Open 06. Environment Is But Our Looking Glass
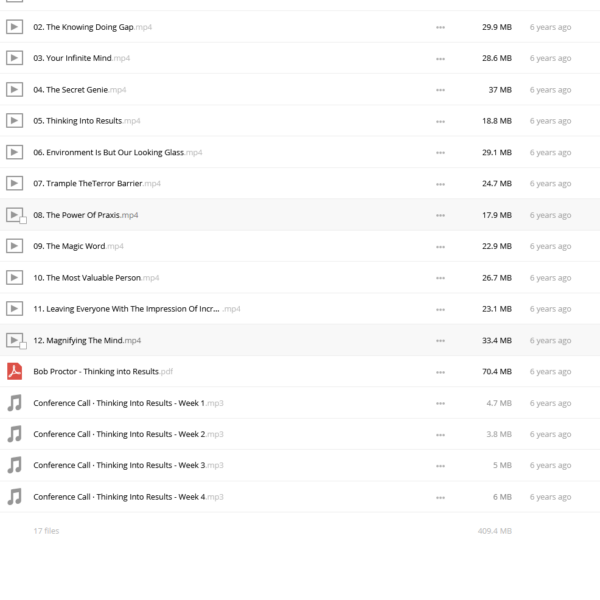600x600 pixels. (118, 152)
